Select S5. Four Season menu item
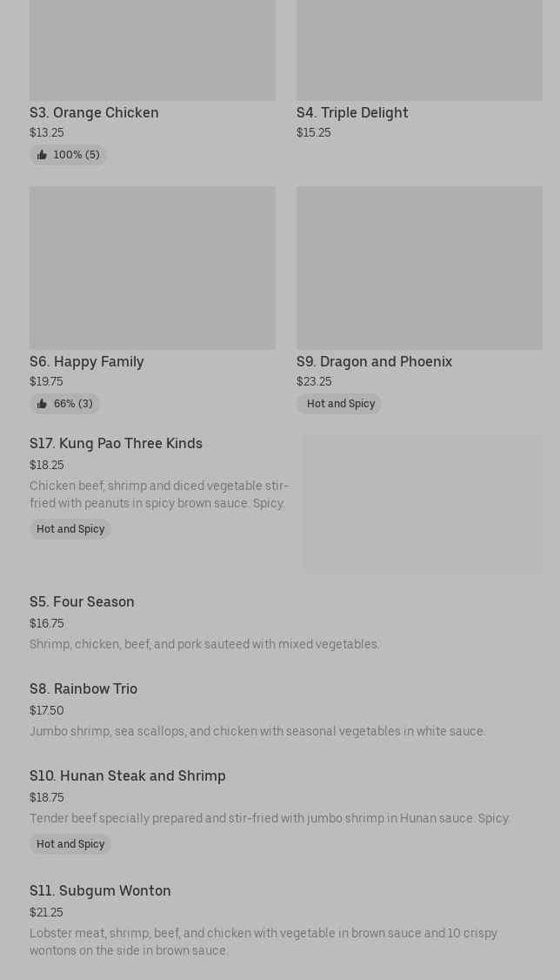 click(x=82, y=601)
